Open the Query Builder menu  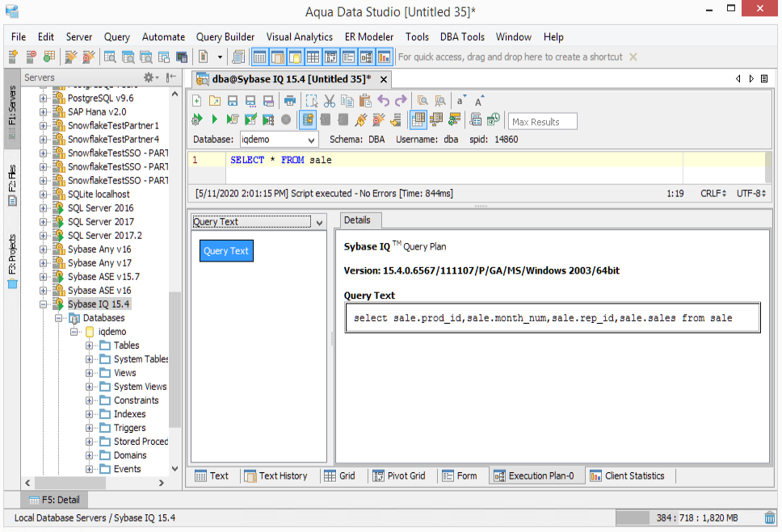pos(225,37)
